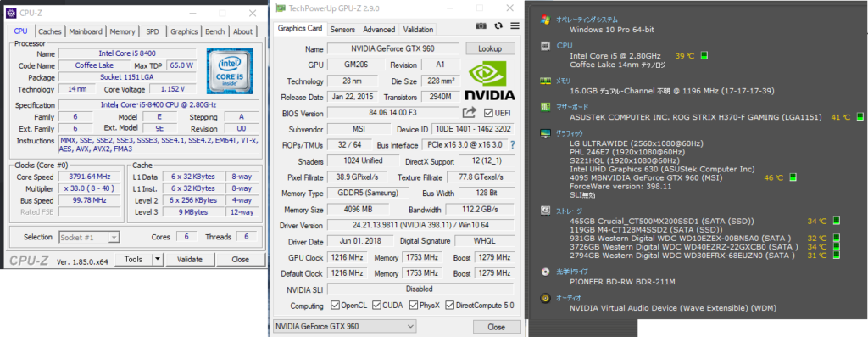Click the GPU-Z title bar app icon

pyautogui.click(x=280, y=8)
